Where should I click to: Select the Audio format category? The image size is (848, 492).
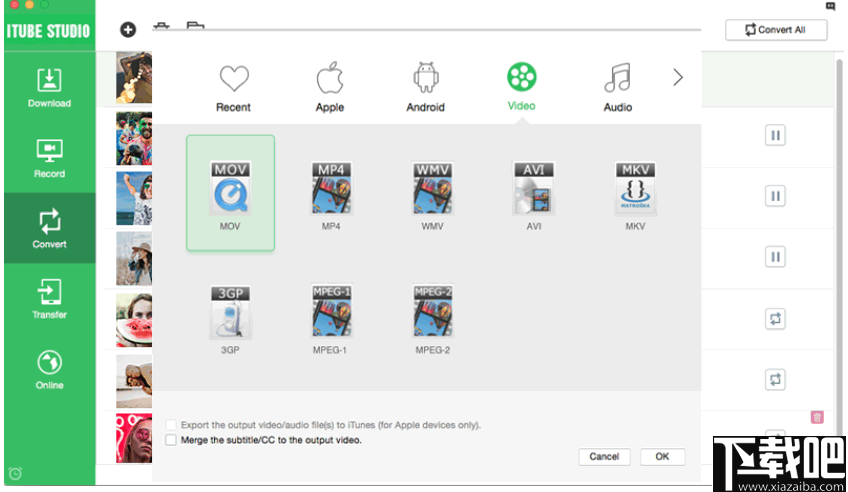click(618, 87)
